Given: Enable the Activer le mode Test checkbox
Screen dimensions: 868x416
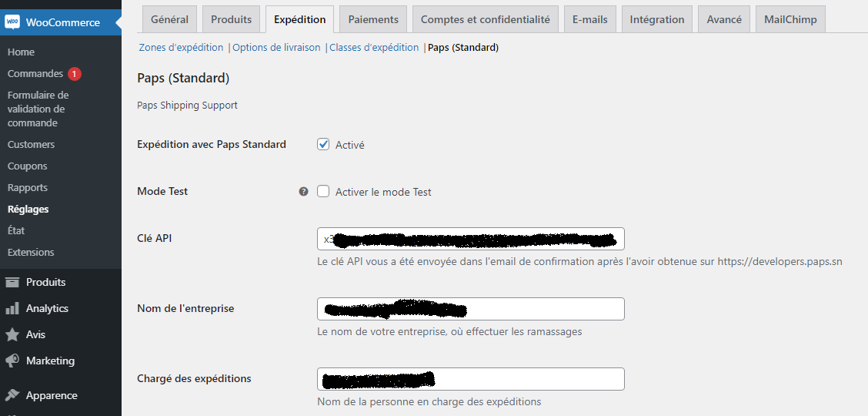Looking at the screenshot, I should click(323, 191).
